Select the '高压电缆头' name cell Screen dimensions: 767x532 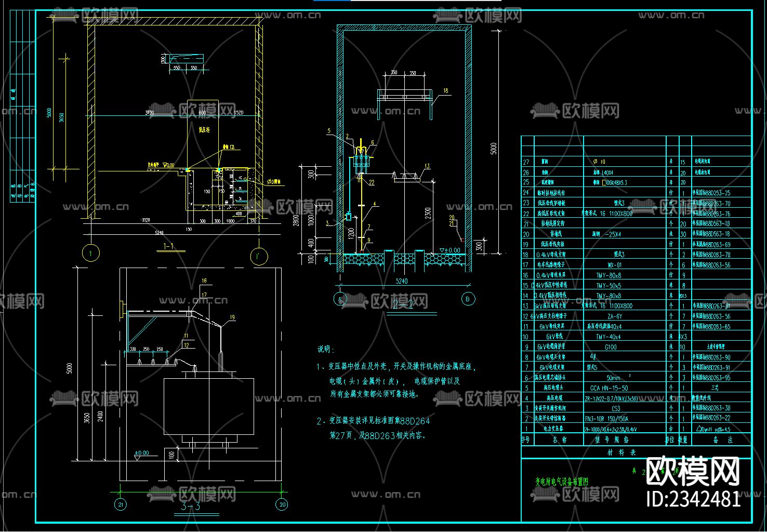pyautogui.click(x=553, y=388)
